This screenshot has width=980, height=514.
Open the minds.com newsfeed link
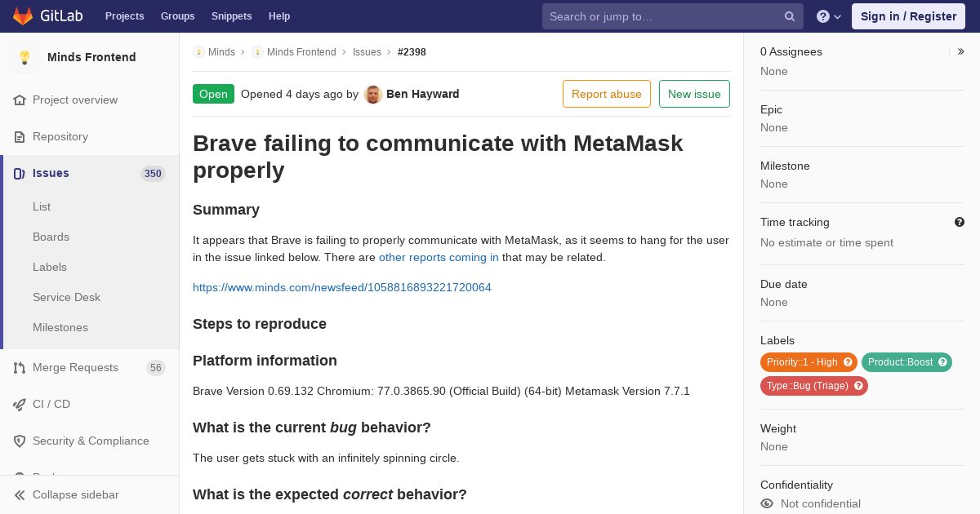click(341, 287)
